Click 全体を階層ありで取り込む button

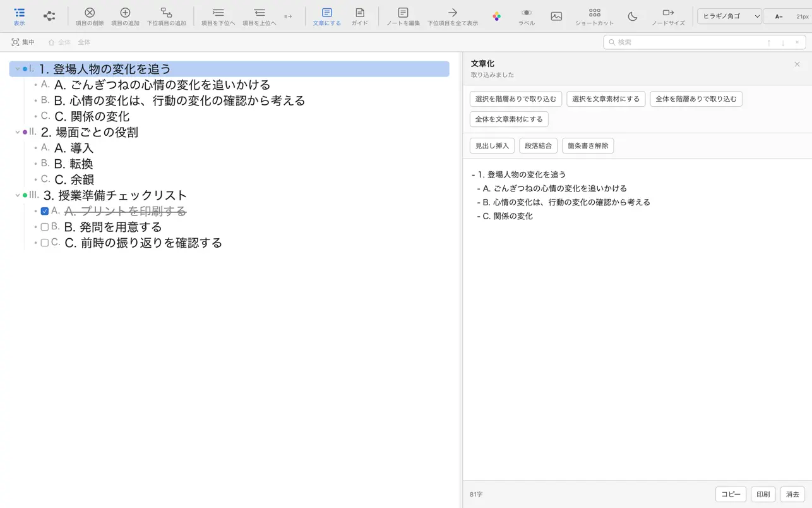[696, 99]
